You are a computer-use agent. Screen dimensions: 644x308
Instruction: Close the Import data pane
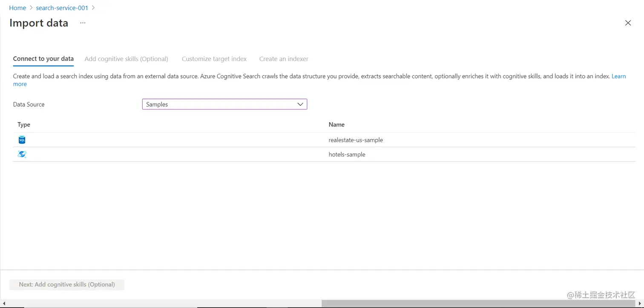[x=628, y=23]
